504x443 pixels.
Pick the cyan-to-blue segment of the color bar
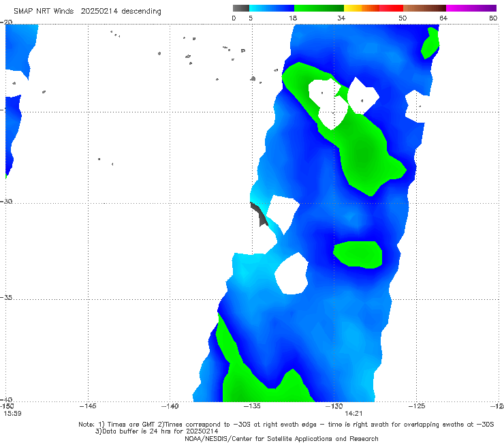click(x=272, y=8)
